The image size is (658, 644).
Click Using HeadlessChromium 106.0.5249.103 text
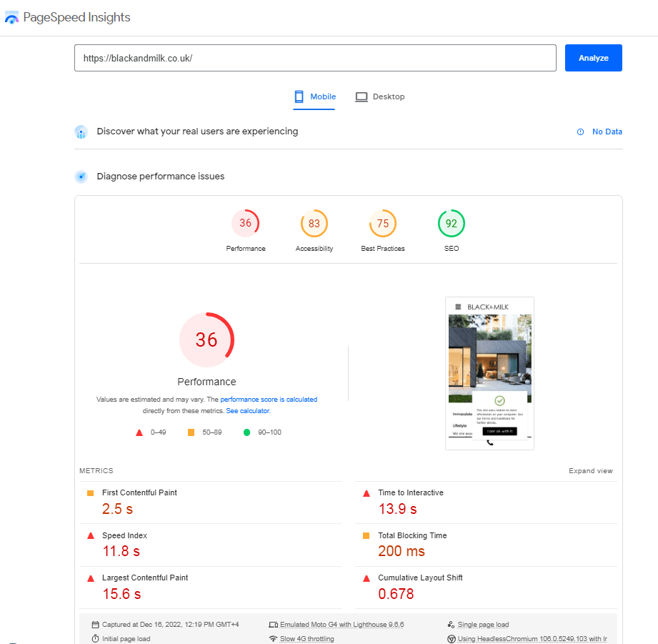(x=532, y=638)
